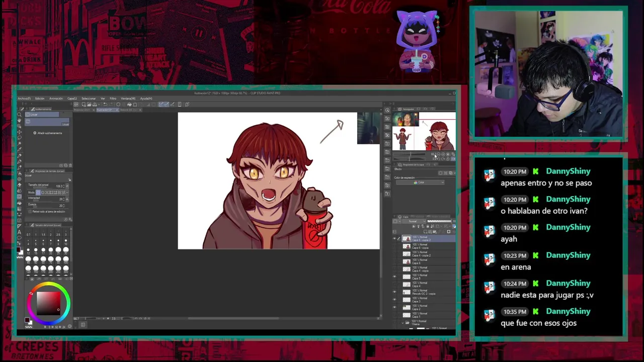Select the Gradient tool
The width and height of the screenshot is (644, 362).
pyautogui.click(x=19, y=209)
